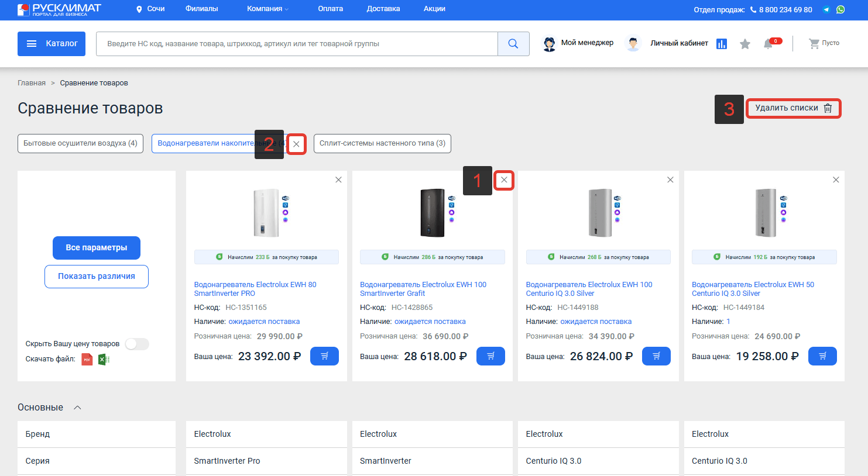Call sales phone 8 800 234 69 80
The image size is (868, 476).
point(781,9)
